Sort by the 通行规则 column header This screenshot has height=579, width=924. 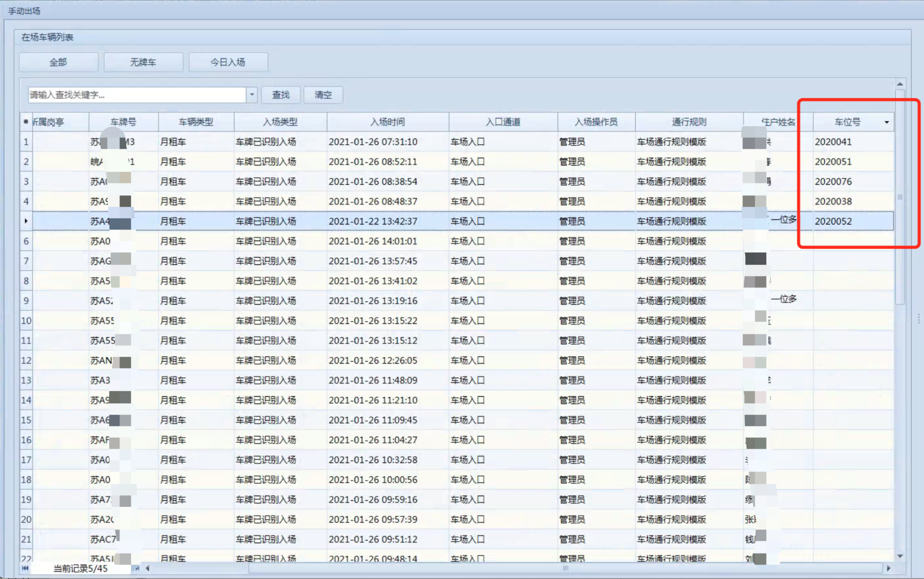point(689,122)
